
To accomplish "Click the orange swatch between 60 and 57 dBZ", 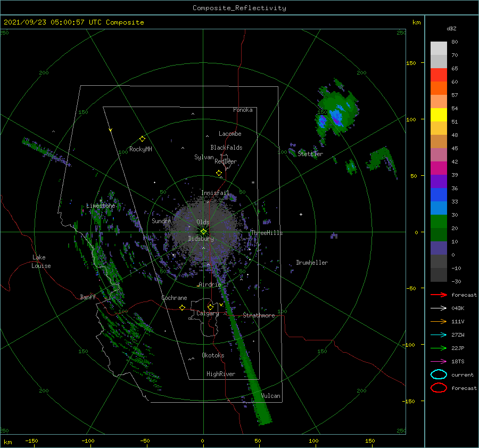I will pyautogui.click(x=439, y=88).
